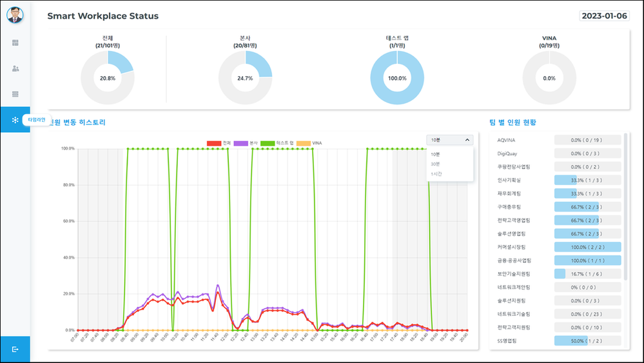Select the 30분 interval option
This screenshot has width=644, height=363.
click(436, 164)
